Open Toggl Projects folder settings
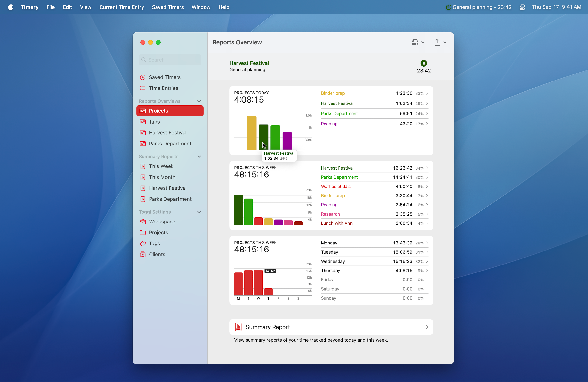 pyautogui.click(x=170, y=232)
